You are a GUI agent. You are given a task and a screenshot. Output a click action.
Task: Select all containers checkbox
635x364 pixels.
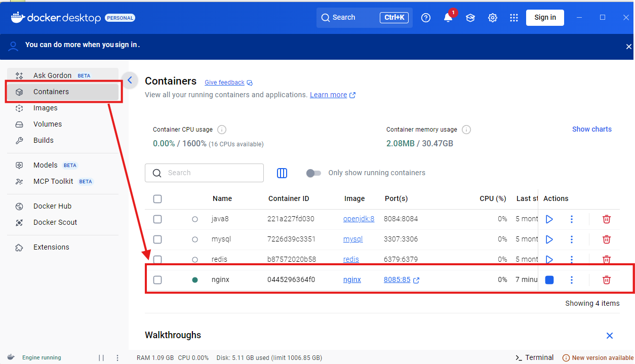157,199
